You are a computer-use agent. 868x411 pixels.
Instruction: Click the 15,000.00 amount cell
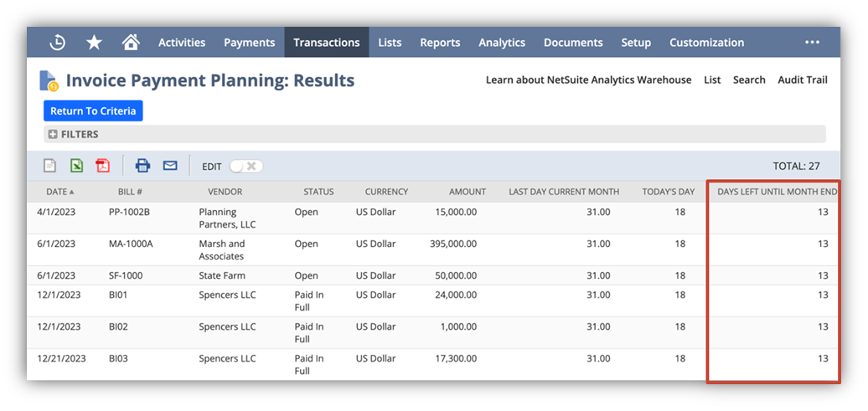pos(456,212)
